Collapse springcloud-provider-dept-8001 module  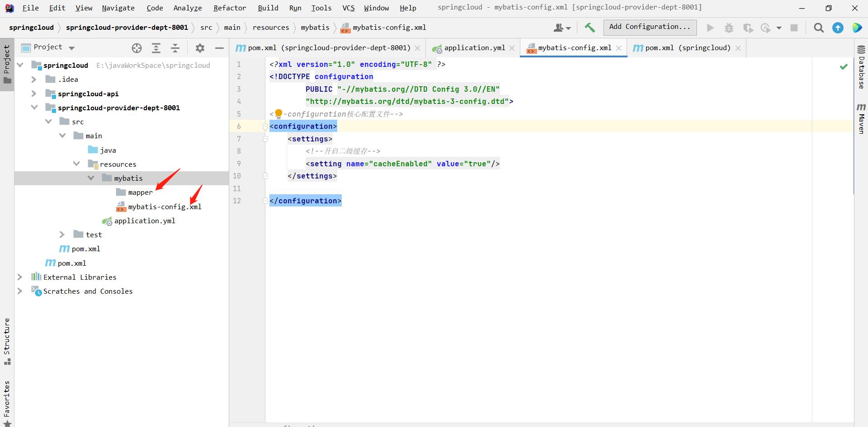click(34, 108)
